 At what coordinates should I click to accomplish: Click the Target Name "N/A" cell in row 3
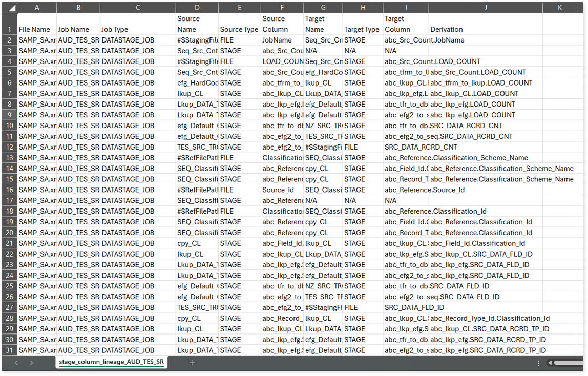323,51
